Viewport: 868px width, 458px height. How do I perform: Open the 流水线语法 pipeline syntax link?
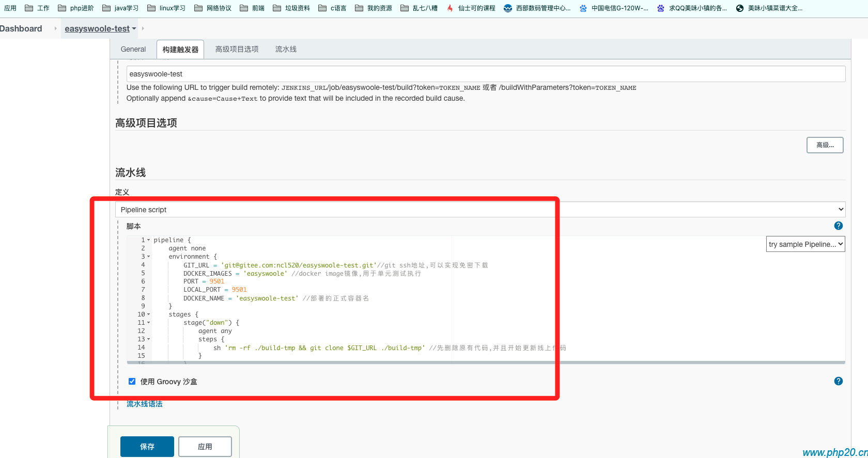pyautogui.click(x=145, y=404)
